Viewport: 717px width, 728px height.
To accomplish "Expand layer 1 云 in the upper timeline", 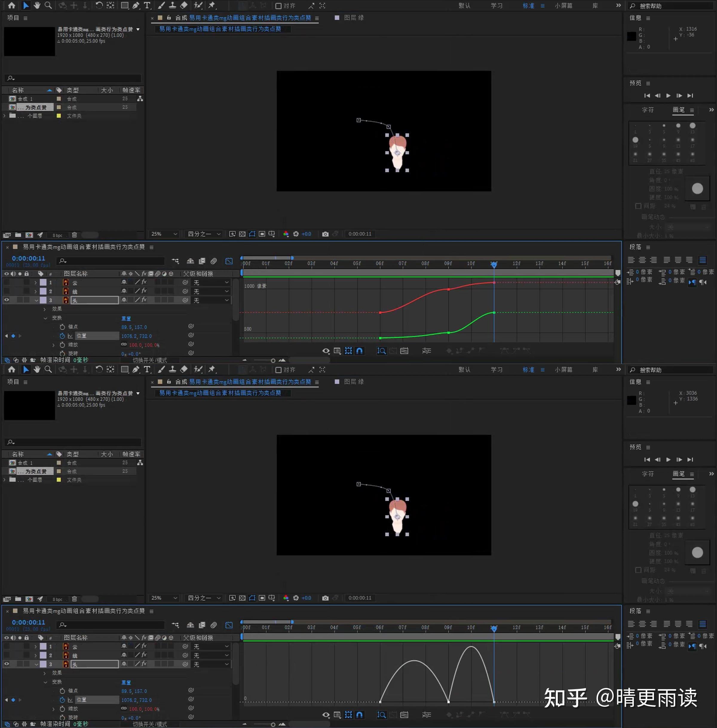I will click(36, 282).
